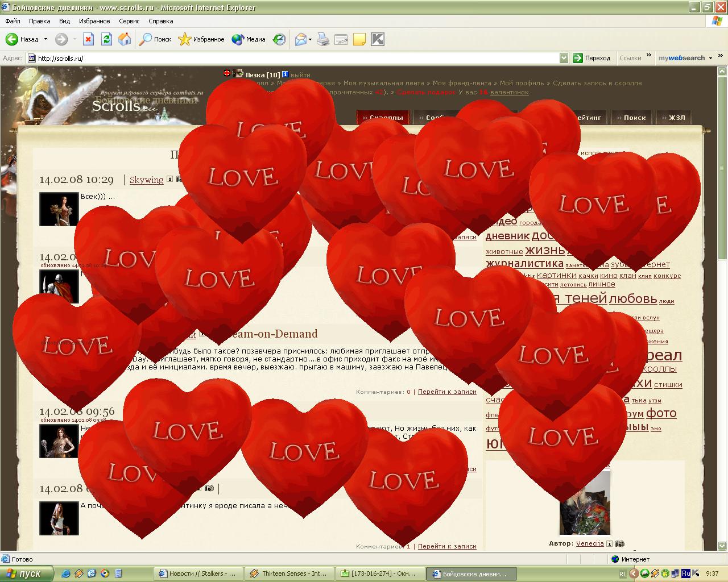This screenshot has height=582, width=728.
Task: Open the Поиск site tab
Action: [x=631, y=118]
